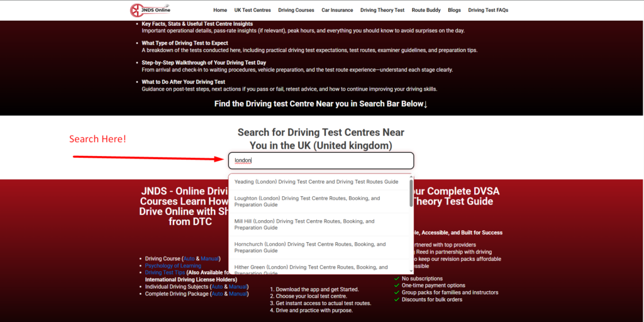Click 'Find the Driving test Centre Near you' heading
The height and width of the screenshot is (322, 644).
coord(321,104)
